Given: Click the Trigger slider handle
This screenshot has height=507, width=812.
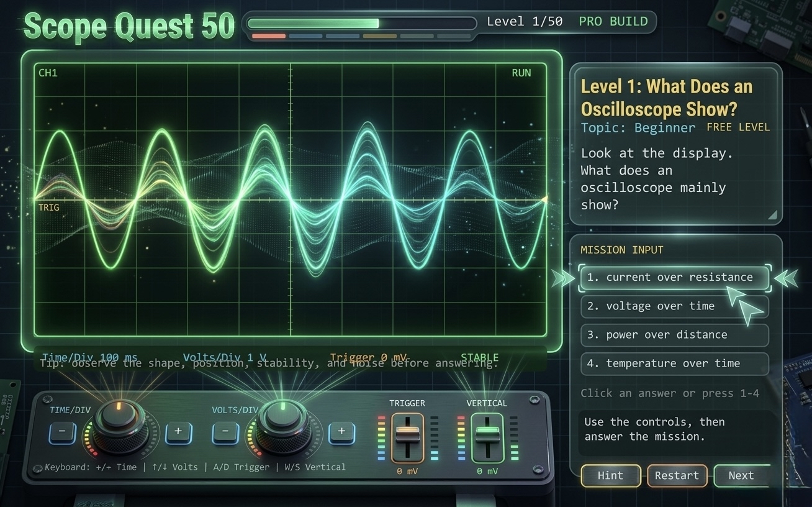Looking at the screenshot, I should pos(408,434).
